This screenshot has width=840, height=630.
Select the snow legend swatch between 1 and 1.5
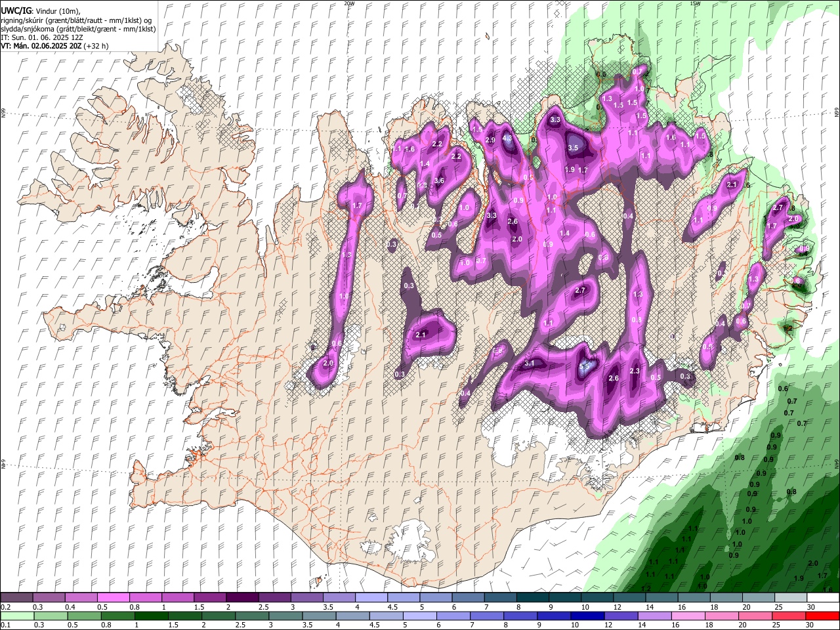[x=177, y=597]
